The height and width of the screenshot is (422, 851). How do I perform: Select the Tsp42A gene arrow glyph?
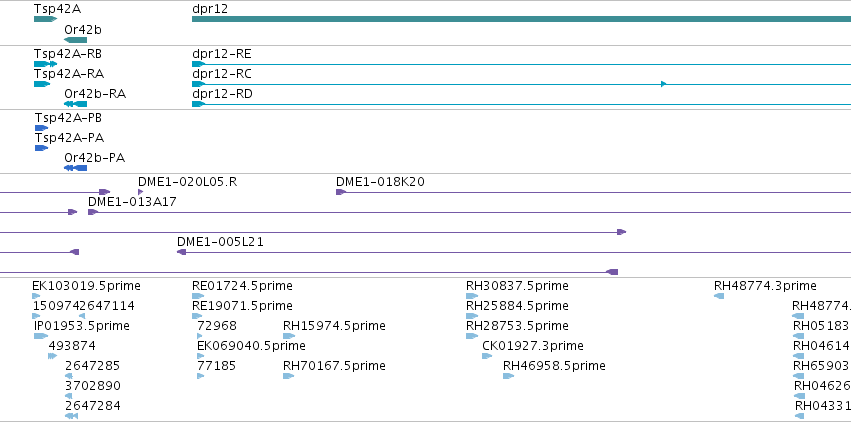coord(45,19)
